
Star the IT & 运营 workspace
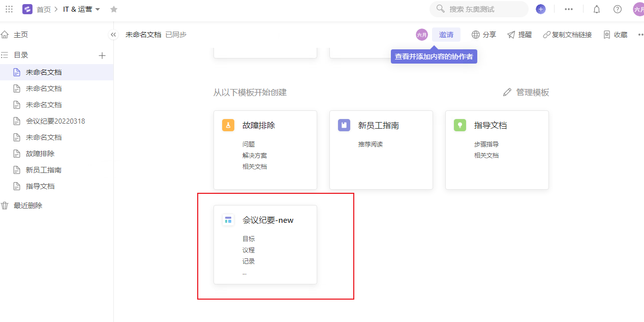(x=114, y=9)
